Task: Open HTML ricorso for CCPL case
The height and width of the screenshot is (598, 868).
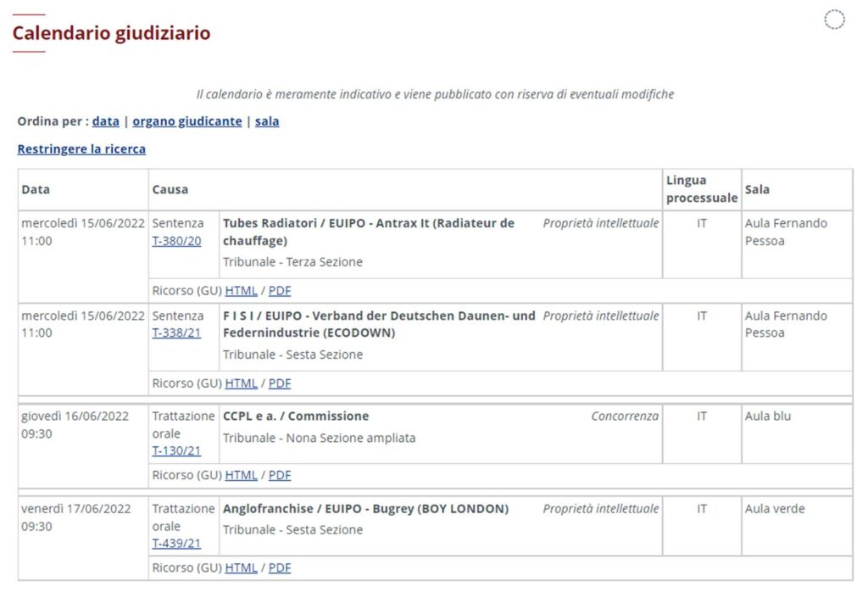Action: [241, 476]
